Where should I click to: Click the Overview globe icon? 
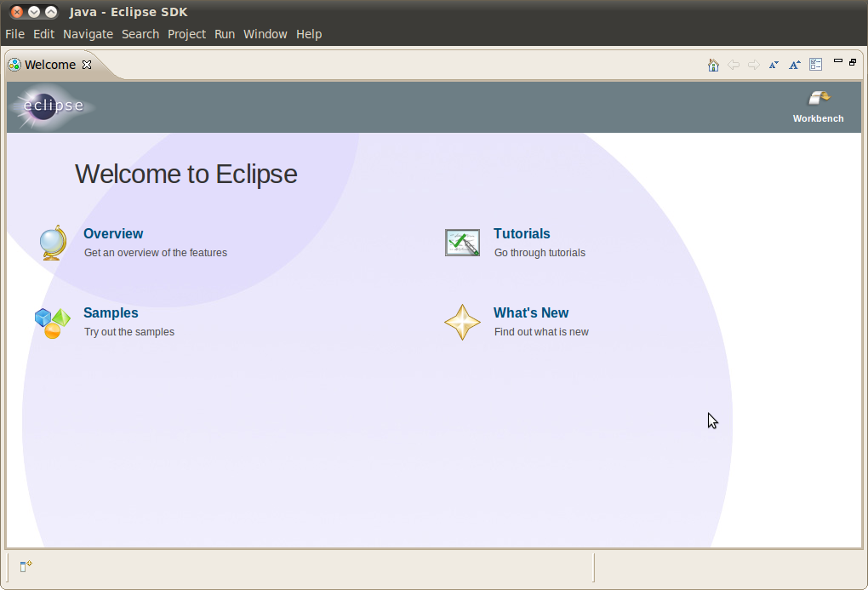pos(53,243)
